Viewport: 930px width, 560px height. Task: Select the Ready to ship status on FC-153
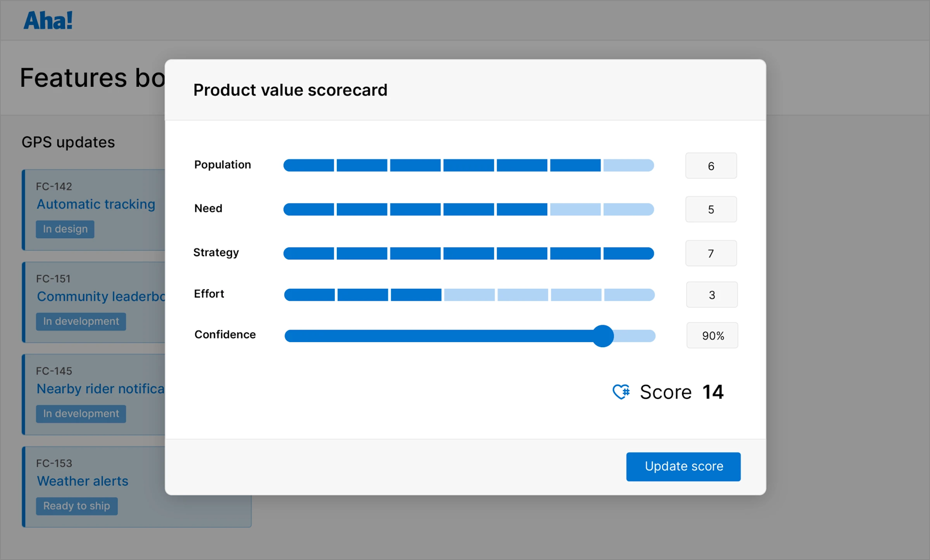point(76,506)
